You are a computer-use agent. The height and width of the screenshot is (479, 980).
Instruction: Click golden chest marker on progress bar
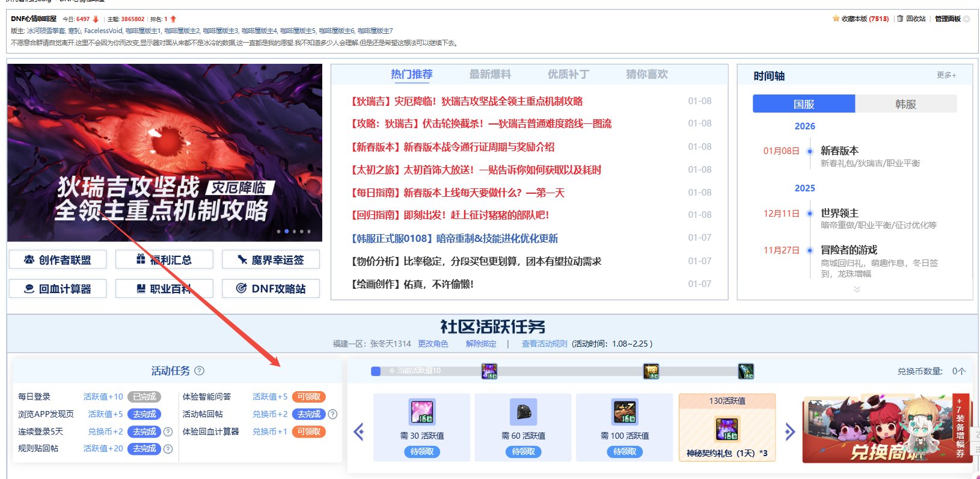point(651,371)
